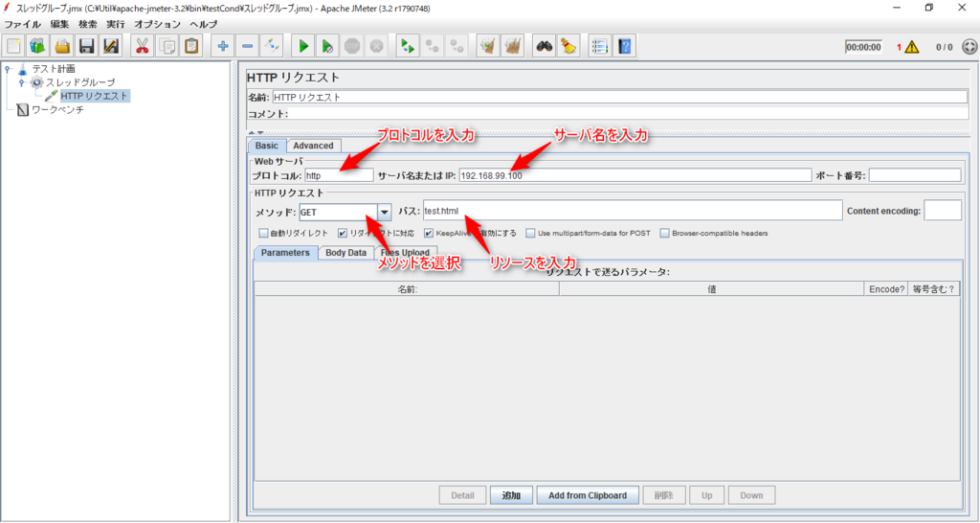Click Start no pauses icon
Image resolution: width=980 pixels, height=523 pixels.
pyautogui.click(x=327, y=46)
